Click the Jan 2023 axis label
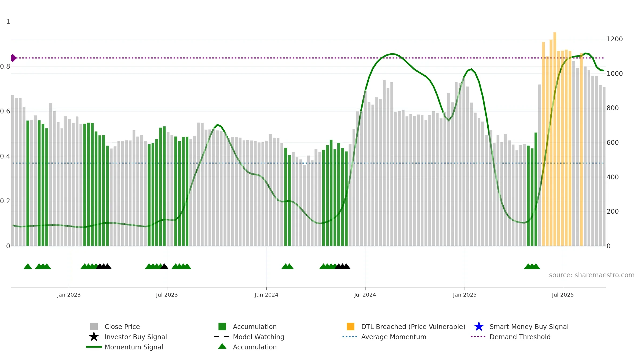Screen dimensions: 644x362 [69, 295]
